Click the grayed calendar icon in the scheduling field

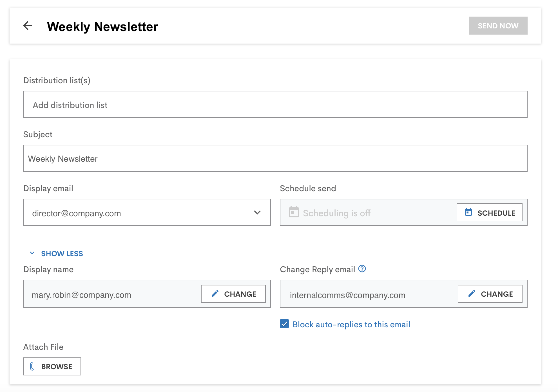pos(294,213)
